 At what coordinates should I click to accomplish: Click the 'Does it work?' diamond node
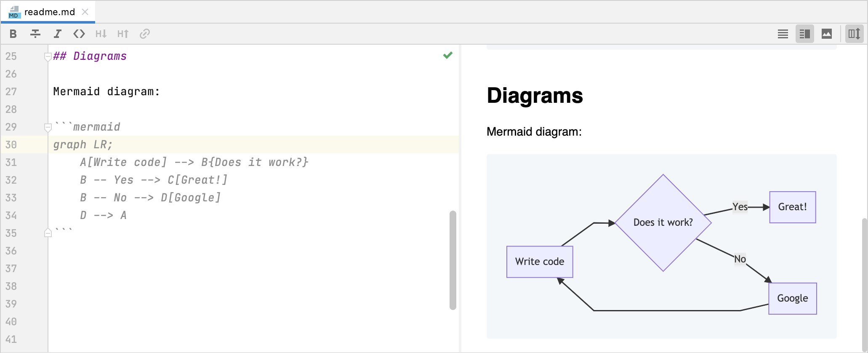(663, 222)
